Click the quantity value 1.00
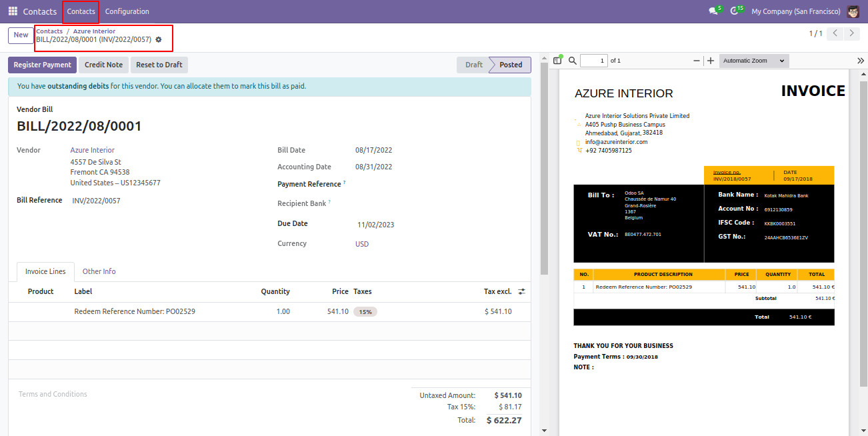This screenshot has width=868, height=436. pos(283,311)
